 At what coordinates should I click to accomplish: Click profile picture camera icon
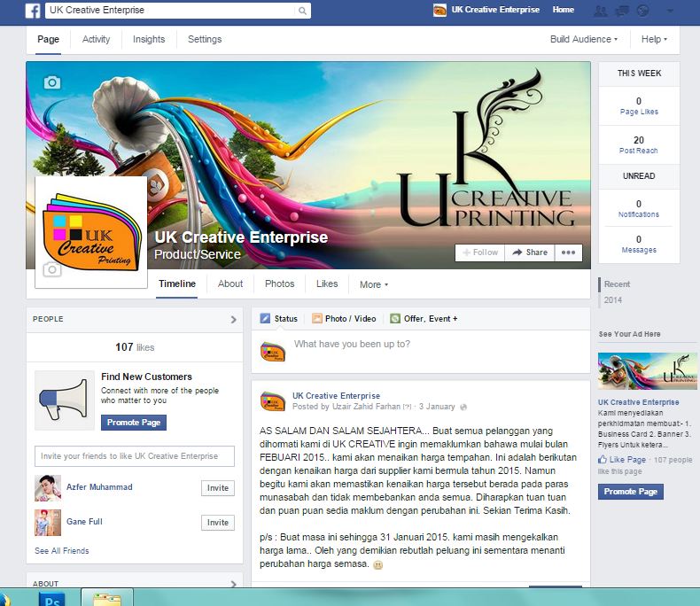tap(51, 269)
